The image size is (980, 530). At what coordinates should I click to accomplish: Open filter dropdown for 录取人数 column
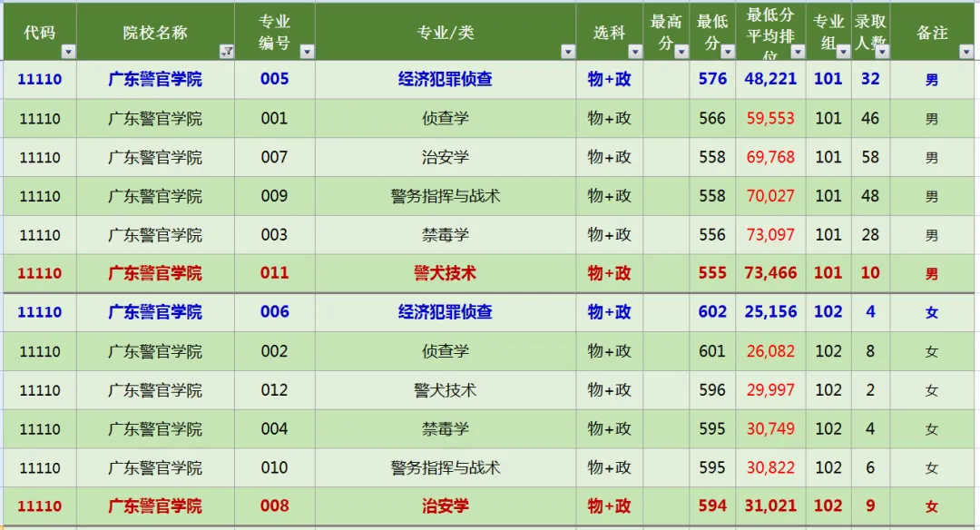coord(882,52)
